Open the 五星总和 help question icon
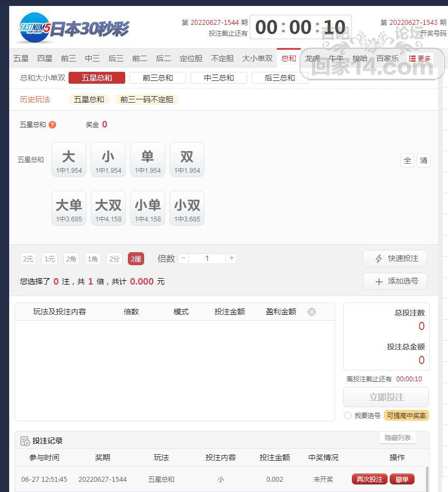The width and height of the screenshot is (448, 492). click(52, 125)
